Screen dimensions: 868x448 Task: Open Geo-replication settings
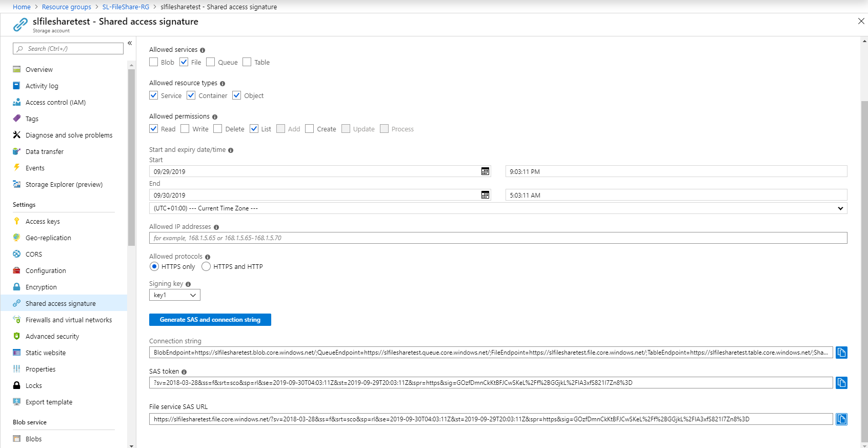(x=48, y=238)
